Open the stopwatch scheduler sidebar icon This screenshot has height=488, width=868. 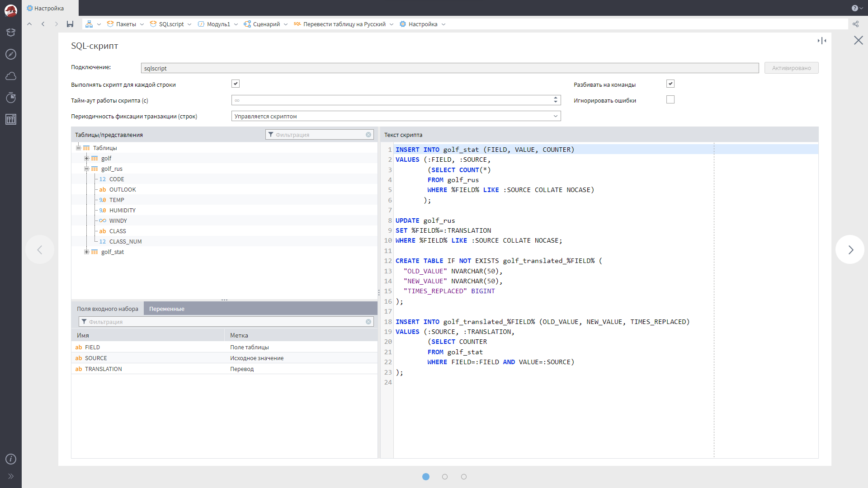[x=11, y=98]
